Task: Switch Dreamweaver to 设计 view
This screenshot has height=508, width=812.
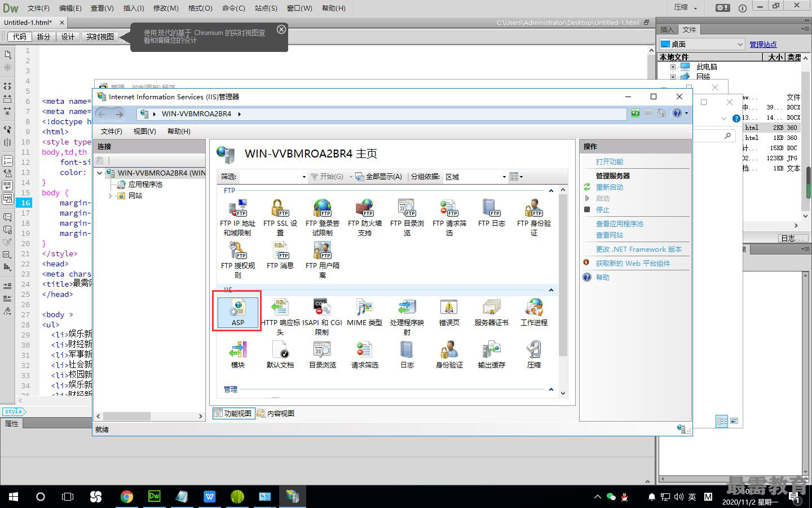Action: pos(68,37)
